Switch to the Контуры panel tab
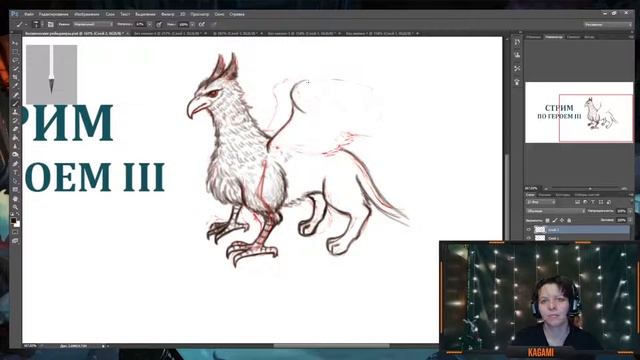 coord(563,195)
